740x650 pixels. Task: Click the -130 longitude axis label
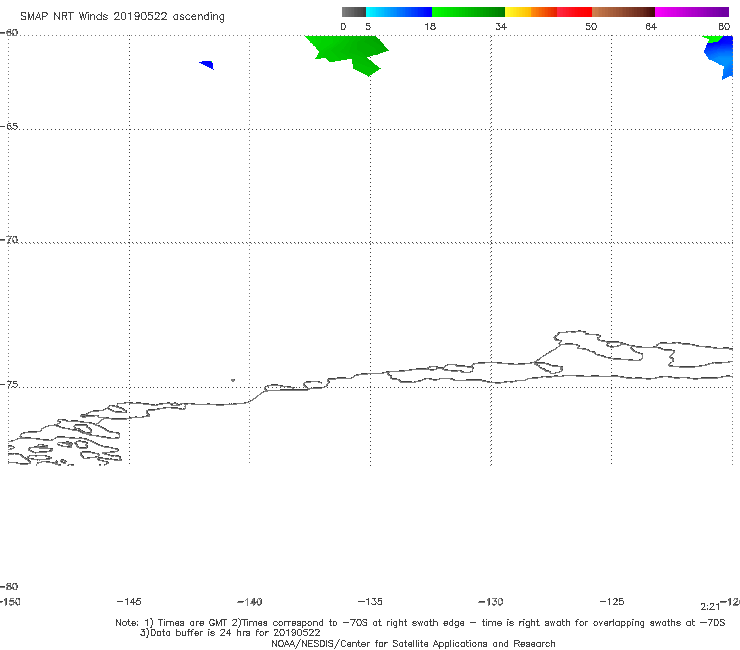(x=491, y=601)
